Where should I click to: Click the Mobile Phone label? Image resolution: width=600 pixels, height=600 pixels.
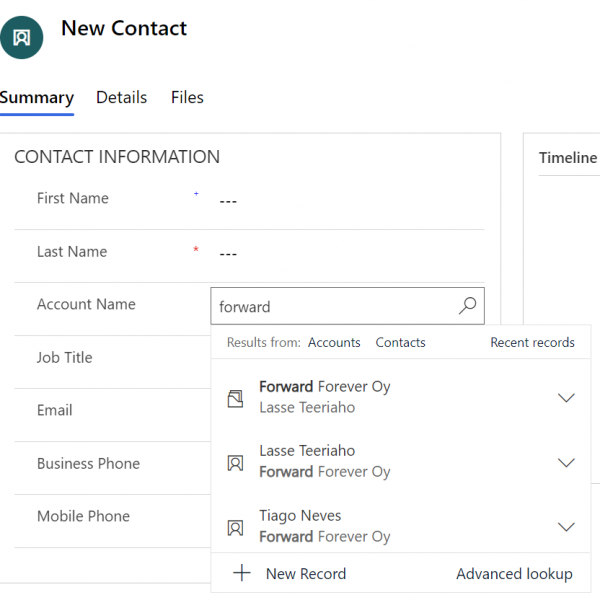click(83, 516)
